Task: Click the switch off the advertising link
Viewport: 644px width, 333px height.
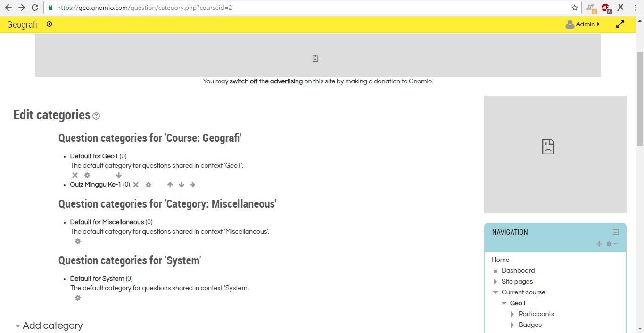Action: coord(266,81)
